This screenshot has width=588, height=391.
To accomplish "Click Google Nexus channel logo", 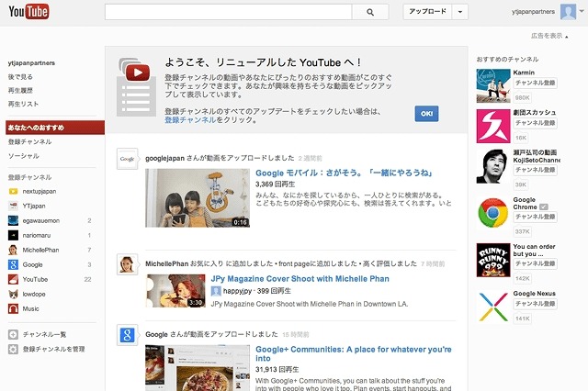I will coord(493,307).
